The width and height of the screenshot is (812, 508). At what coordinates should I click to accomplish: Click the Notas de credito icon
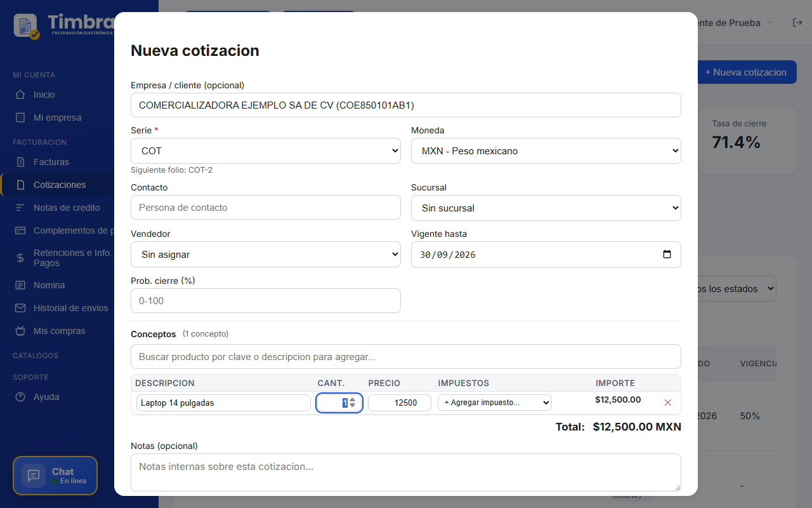coord(20,208)
